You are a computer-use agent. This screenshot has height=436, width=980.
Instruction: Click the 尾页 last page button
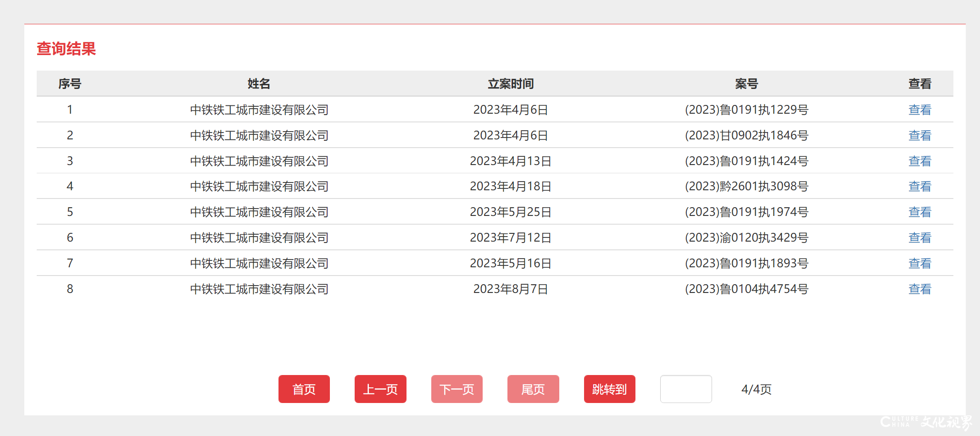(x=533, y=389)
